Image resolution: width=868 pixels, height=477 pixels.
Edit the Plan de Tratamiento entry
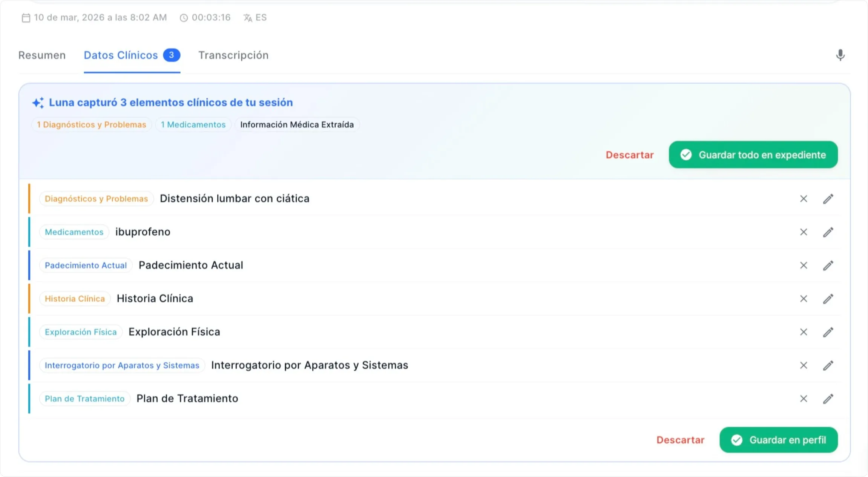[828, 399]
